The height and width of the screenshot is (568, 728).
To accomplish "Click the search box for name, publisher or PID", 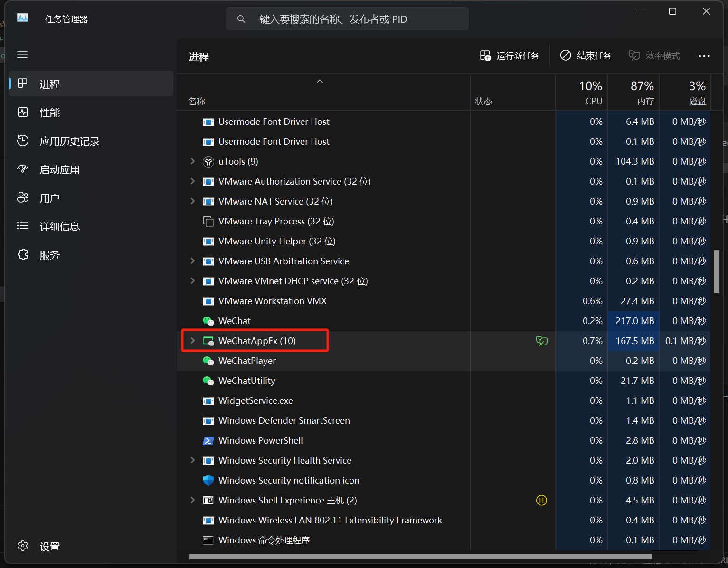I will coord(347,19).
